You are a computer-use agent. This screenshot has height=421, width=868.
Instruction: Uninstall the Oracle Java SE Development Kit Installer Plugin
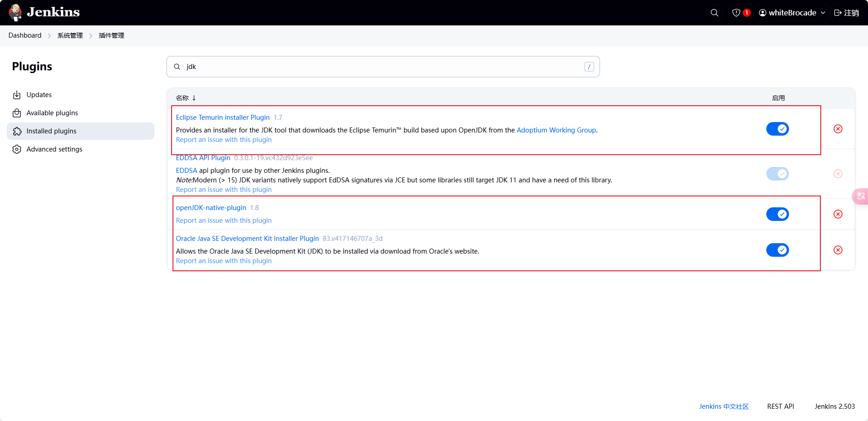click(838, 250)
